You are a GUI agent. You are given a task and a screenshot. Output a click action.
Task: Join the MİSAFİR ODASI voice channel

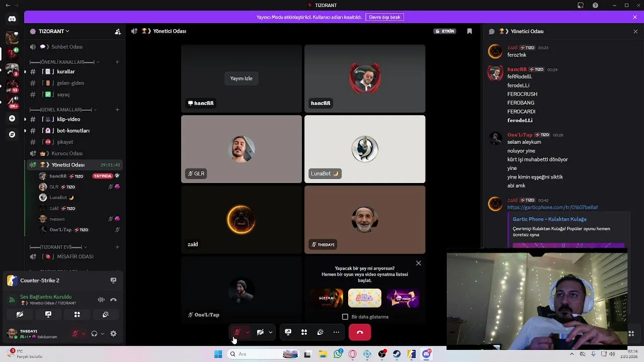(74, 256)
